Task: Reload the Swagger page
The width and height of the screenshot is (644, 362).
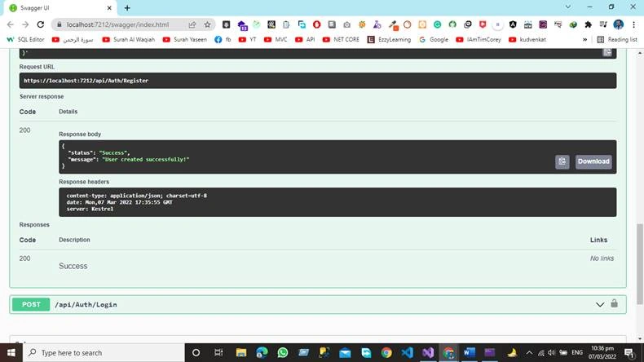Action: 40,24
